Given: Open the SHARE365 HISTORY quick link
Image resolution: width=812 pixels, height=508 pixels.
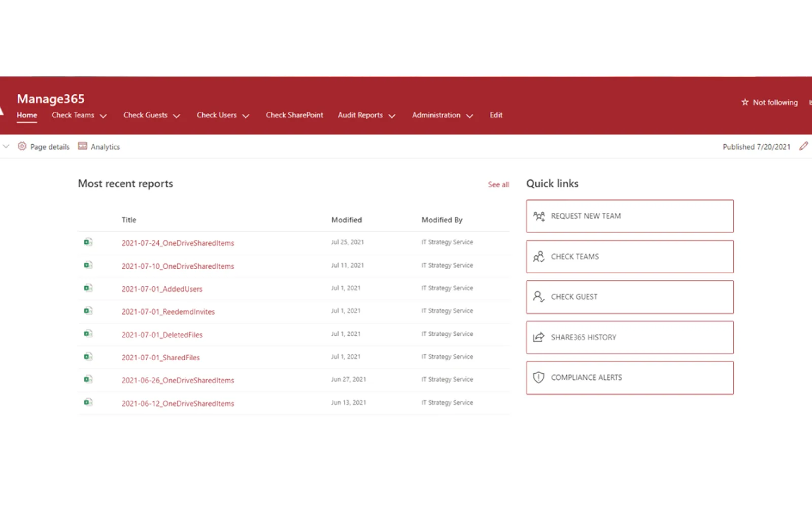Looking at the screenshot, I should [630, 337].
